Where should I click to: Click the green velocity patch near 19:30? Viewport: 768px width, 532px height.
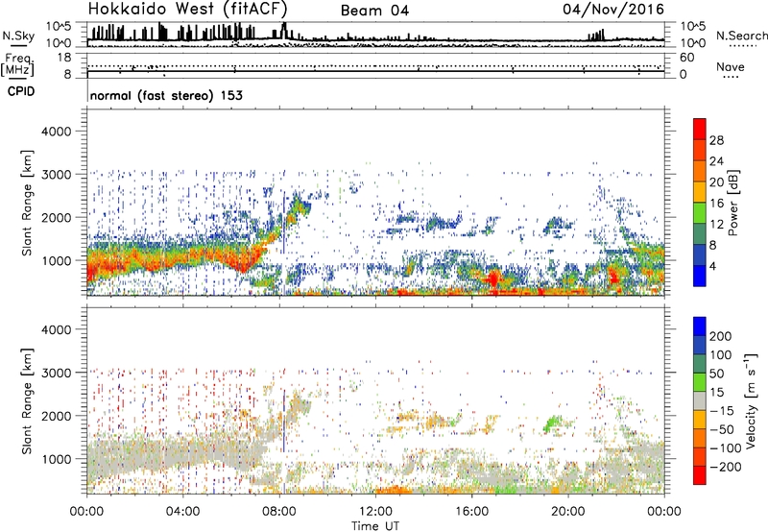554,423
